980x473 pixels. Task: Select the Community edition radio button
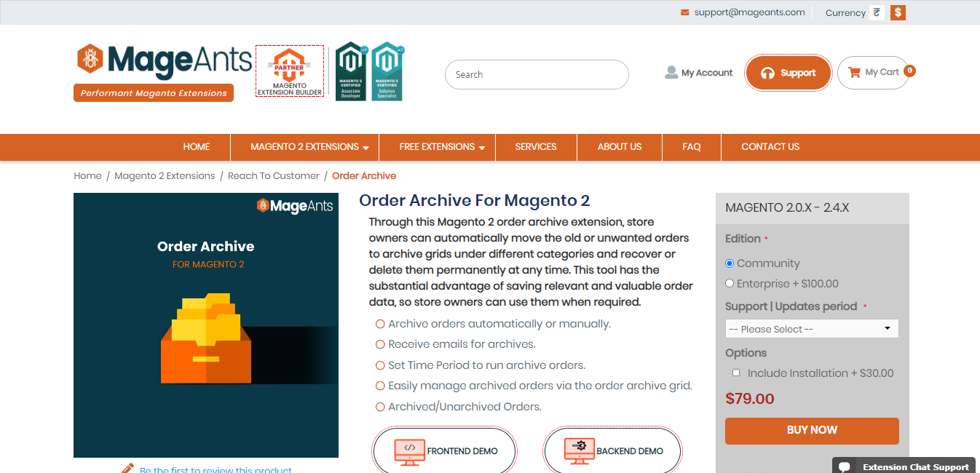point(730,263)
